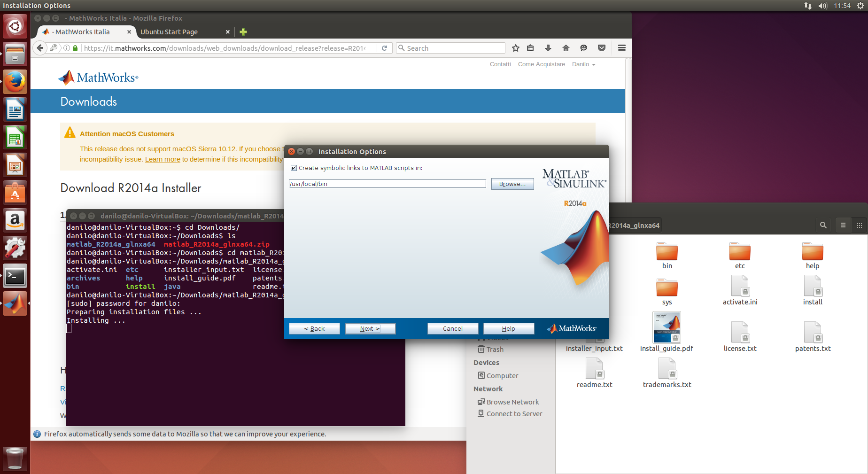Focus the MATLAB installer dock icon
868x474 pixels.
(x=15, y=303)
